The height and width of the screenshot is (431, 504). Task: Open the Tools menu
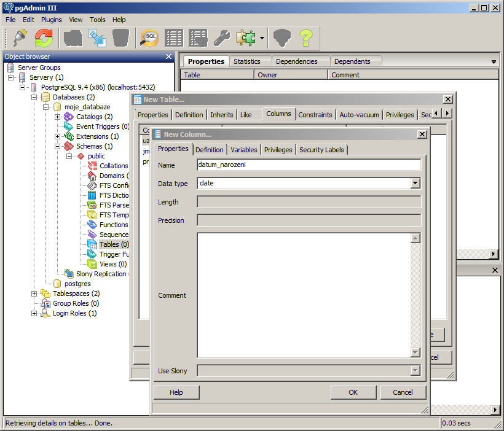pos(97,20)
